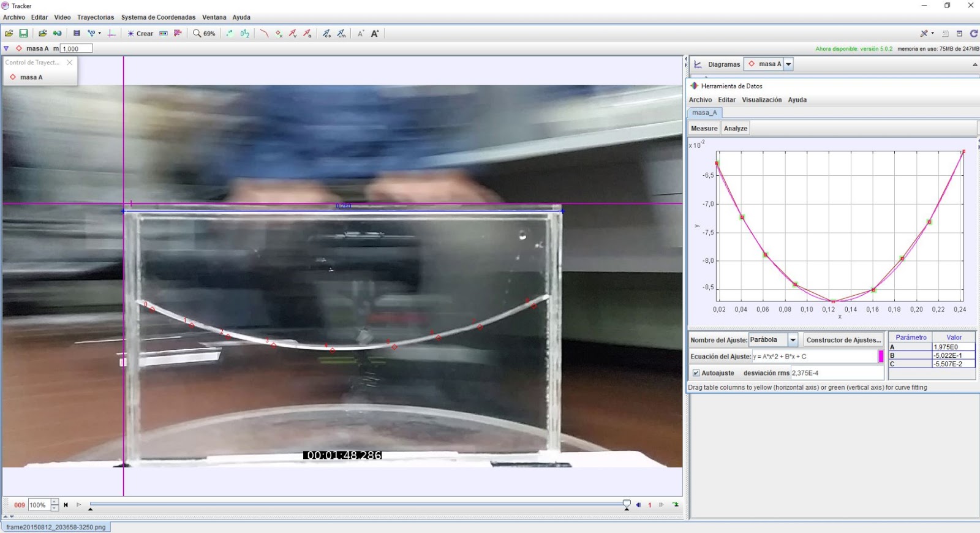
Task: Open the calibration tools dropdown arrow
Action: (x=99, y=34)
